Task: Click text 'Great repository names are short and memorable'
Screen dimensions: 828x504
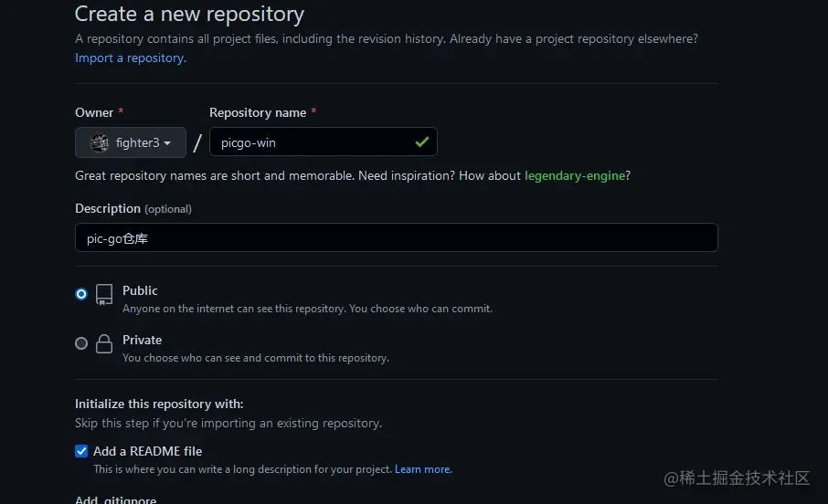Action: (215, 175)
